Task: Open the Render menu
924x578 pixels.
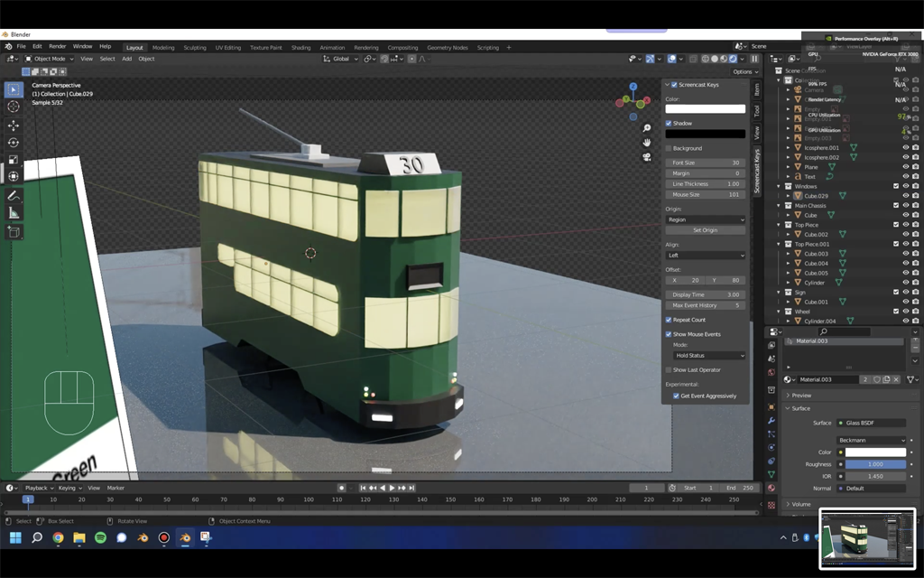Action: [57, 47]
